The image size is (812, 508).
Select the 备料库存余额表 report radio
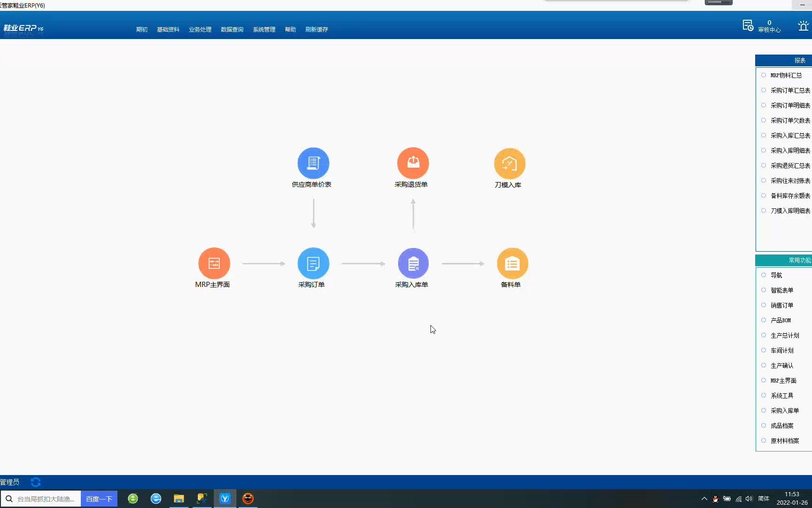[764, 196]
